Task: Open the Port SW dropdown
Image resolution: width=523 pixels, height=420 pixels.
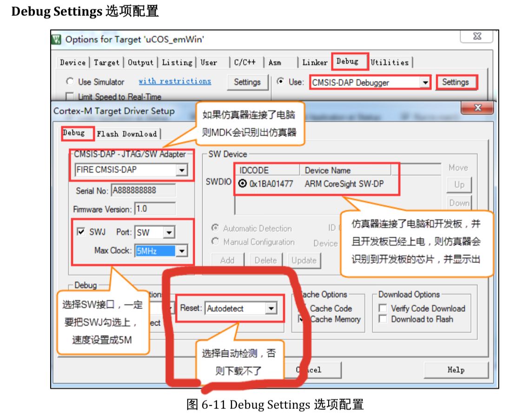Action: 169,232
